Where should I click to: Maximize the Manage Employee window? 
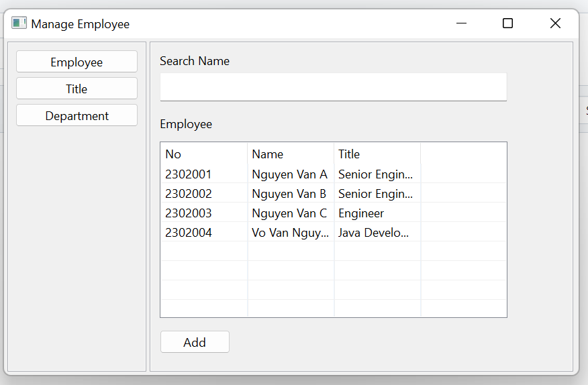click(507, 23)
